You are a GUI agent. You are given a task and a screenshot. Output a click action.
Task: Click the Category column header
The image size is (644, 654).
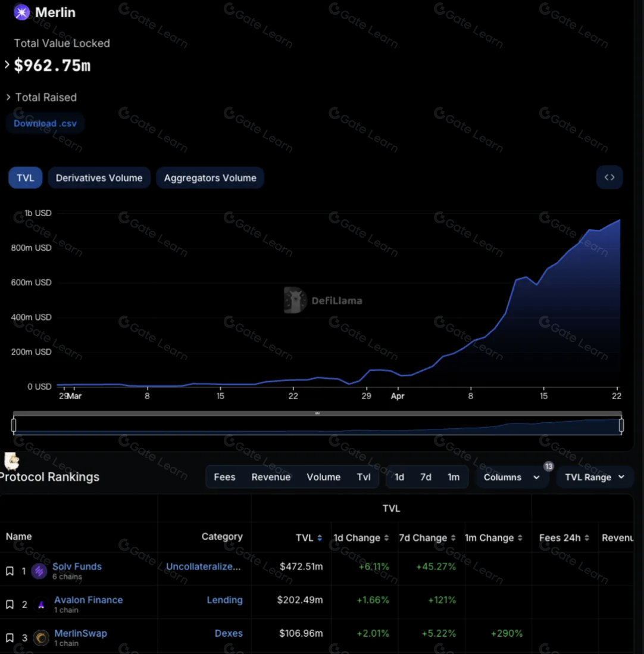coord(222,537)
